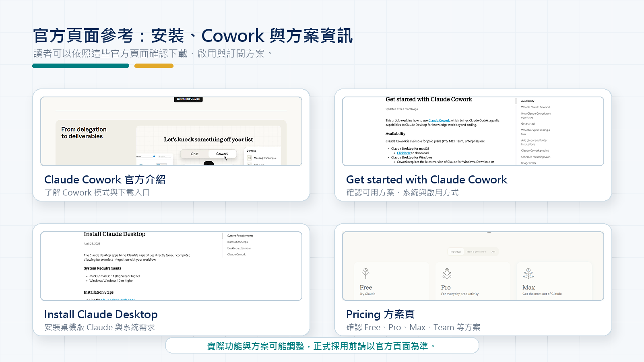Click card title 'Claude Cowork 官方介紹'
This screenshot has width=644, height=362.
105,179
